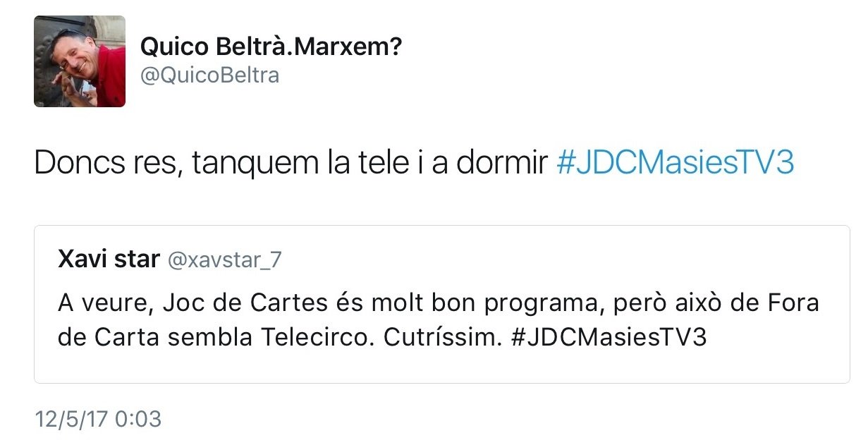The image size is (868, 445).
Task: Open the @QuicoBeltra handle
Action: (209, 75)
